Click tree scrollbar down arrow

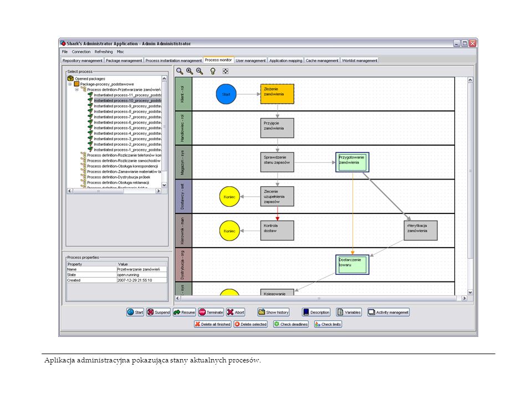(164, 185)
